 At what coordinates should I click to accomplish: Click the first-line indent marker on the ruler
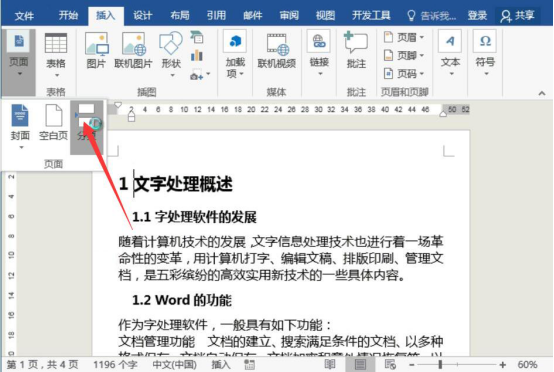coord(118,105)
